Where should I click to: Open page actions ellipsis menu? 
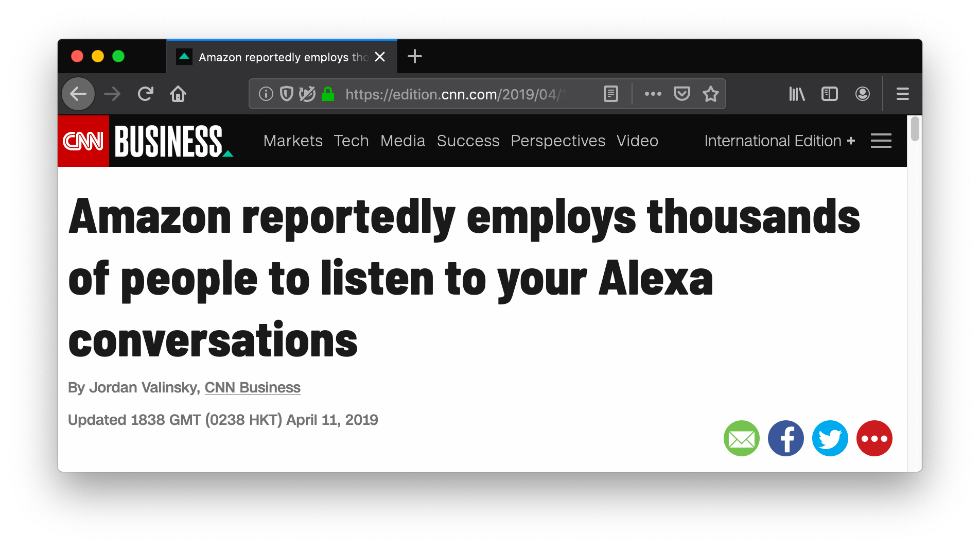[x=653, y=94]
